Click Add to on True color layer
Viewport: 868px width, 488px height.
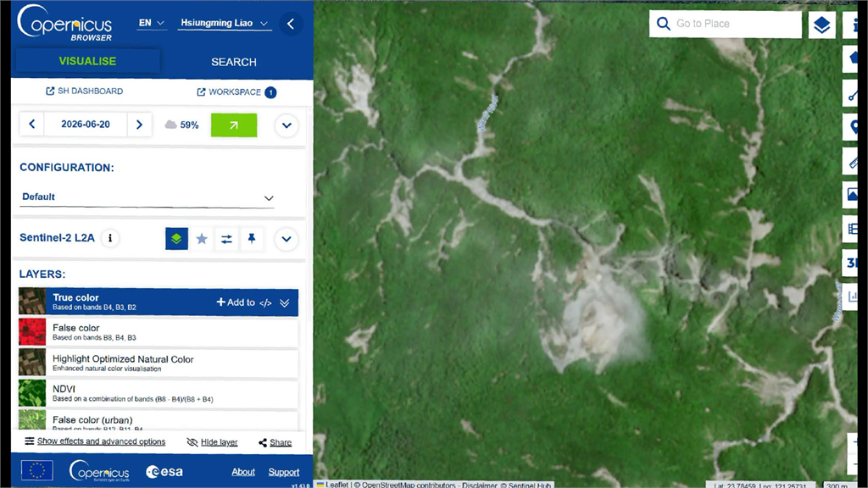pos(236,302)
